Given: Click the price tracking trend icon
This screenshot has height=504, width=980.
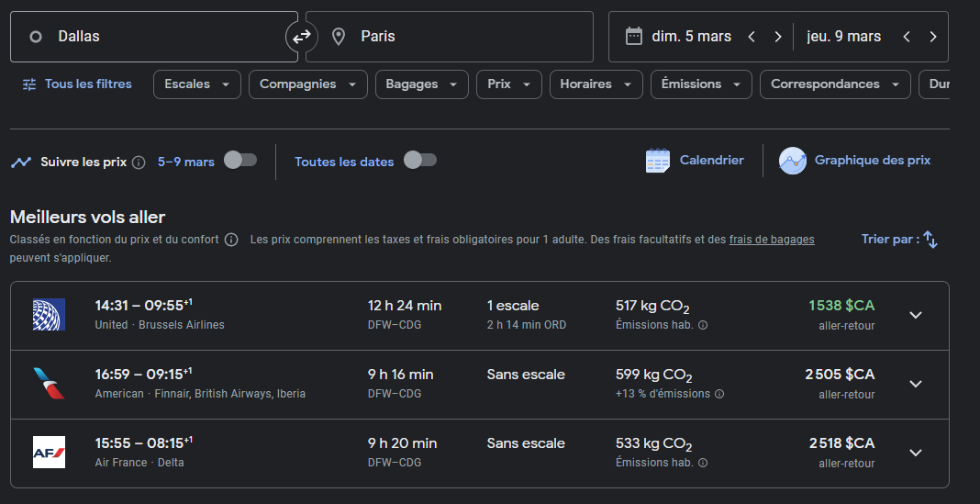Looking at the screenshot, I should [21, 162].
